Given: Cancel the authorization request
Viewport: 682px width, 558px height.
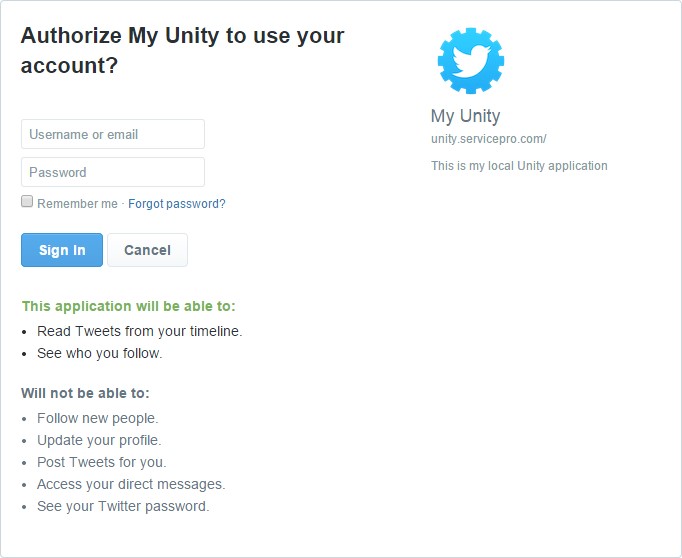Looking at the screenshot, I should coord(147,250).
